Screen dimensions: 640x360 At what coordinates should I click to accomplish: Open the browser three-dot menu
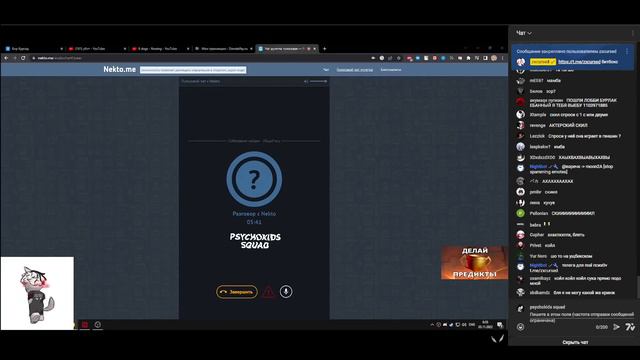[502, 58]
